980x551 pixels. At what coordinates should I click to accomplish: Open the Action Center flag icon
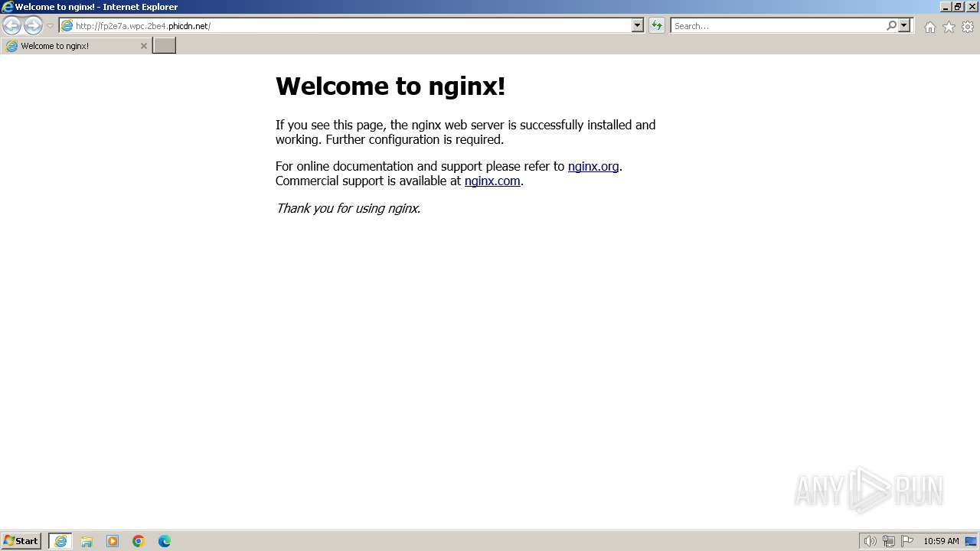coord(907,541)
